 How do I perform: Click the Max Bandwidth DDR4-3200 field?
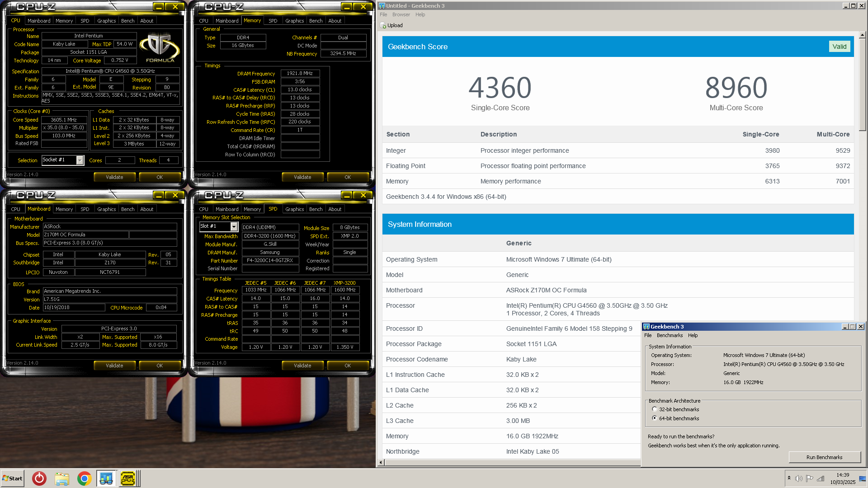coord(270,236)
